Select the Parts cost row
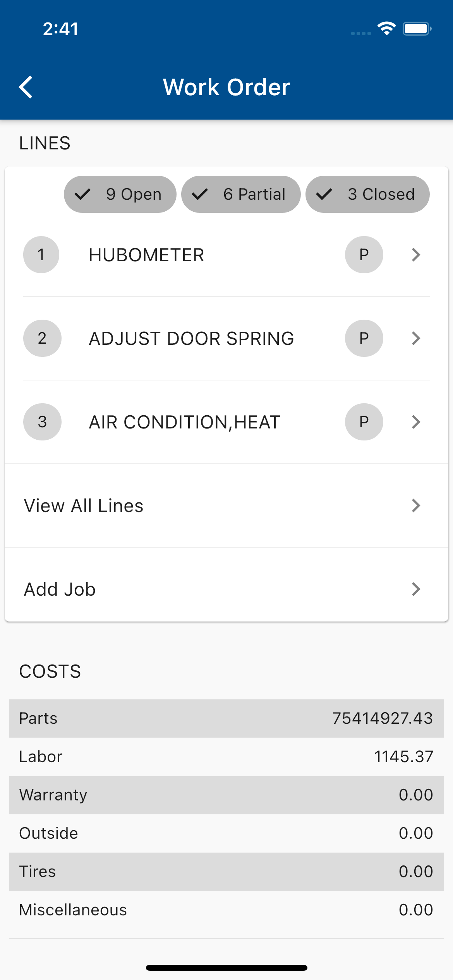Image resolution: width=453 pixels, height=980 pixels. [x=226, y=718]
